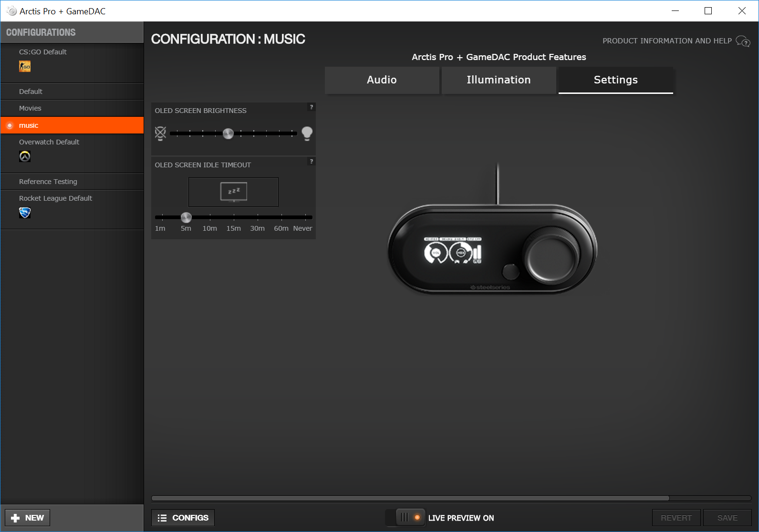Click the app icon in title bar
Screen dimensions: 759x532
(x=11, y=11)
